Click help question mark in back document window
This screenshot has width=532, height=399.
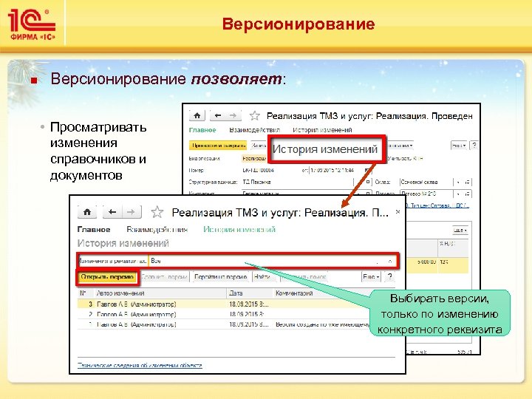tap(474, 146)
